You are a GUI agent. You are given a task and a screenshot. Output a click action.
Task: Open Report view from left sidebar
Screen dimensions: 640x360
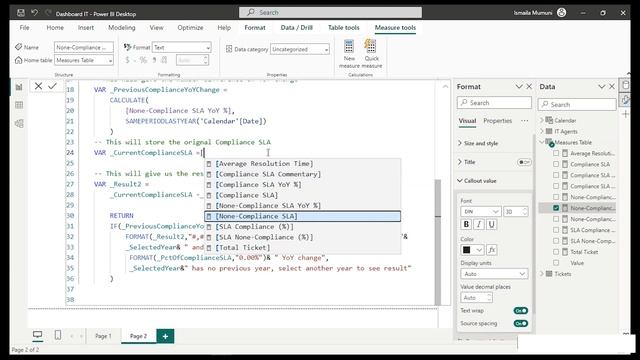coord(19,87)
